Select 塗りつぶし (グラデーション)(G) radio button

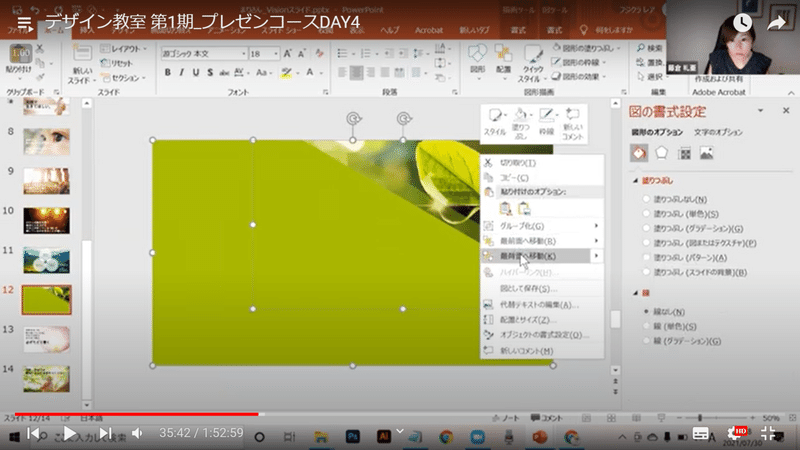646,228
